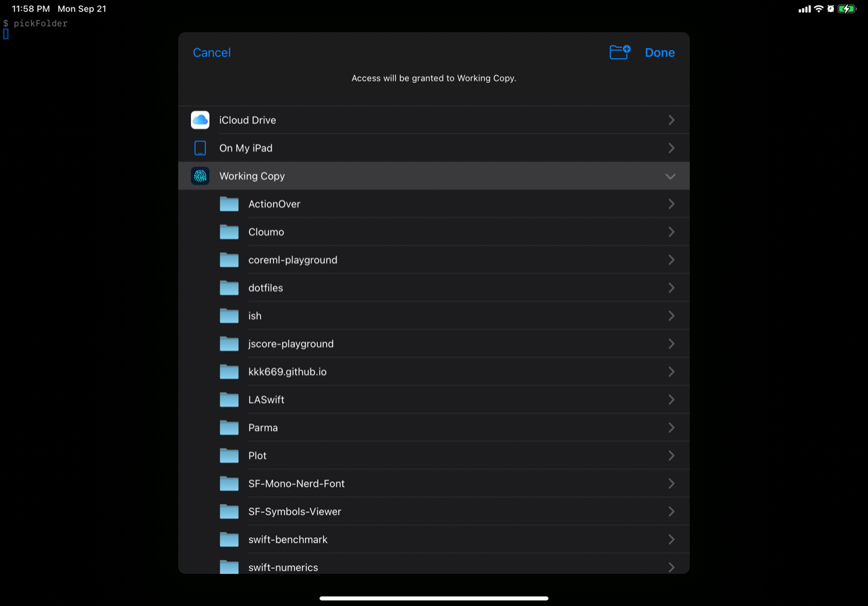Click the home indicator bar

tap(434, 598)
